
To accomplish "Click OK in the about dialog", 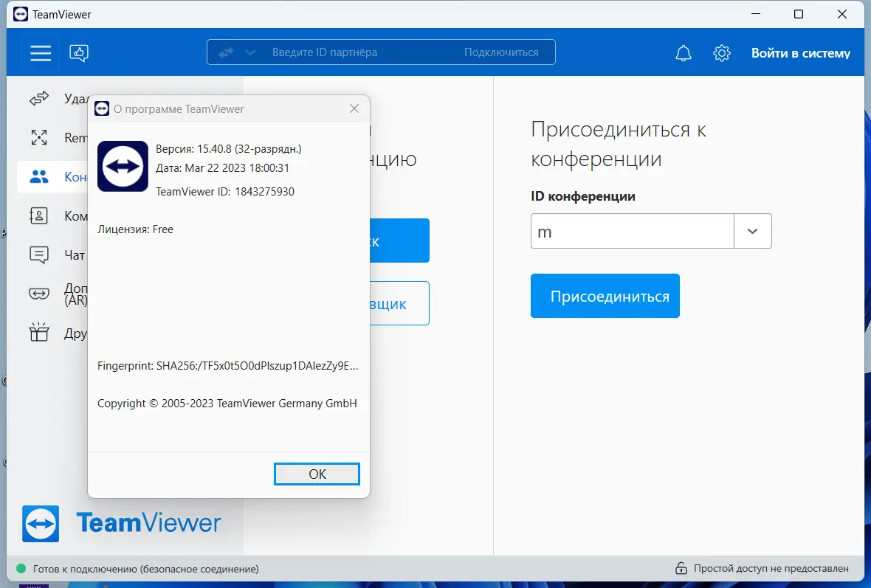I will click(317, 474).
